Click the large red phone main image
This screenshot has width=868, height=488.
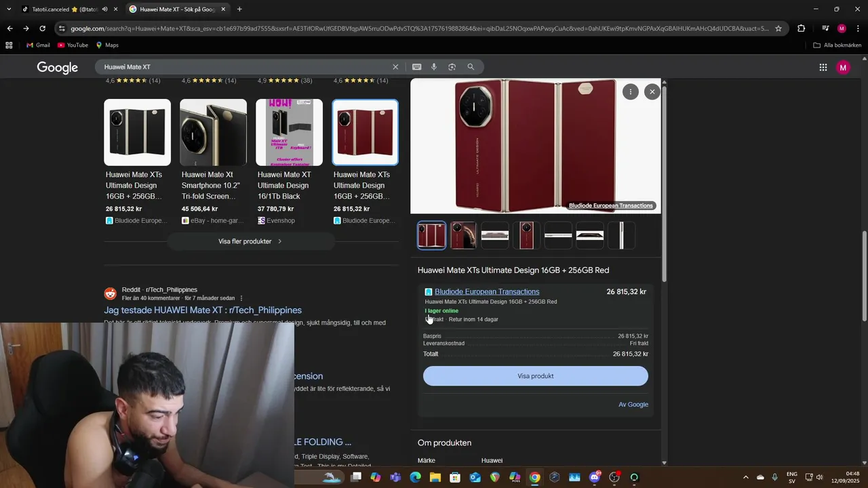tap(536, 146)
